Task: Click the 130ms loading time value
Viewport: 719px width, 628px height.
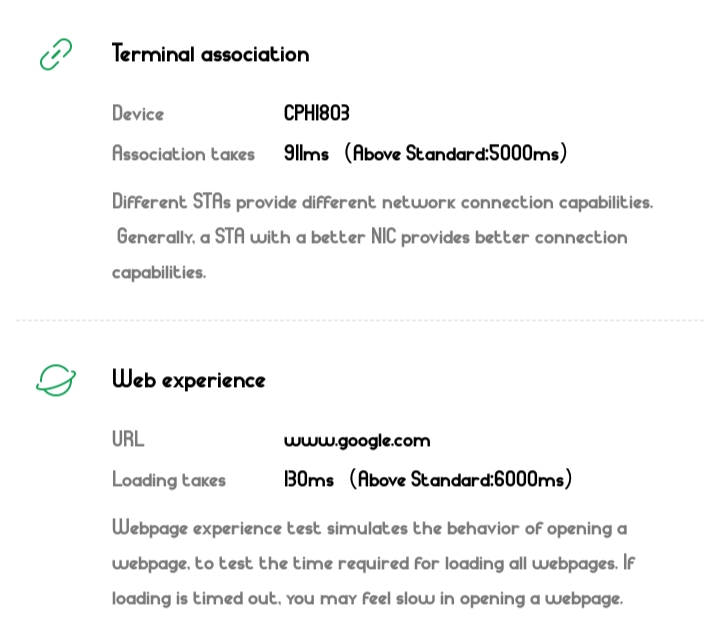Action: pos(309,480)
